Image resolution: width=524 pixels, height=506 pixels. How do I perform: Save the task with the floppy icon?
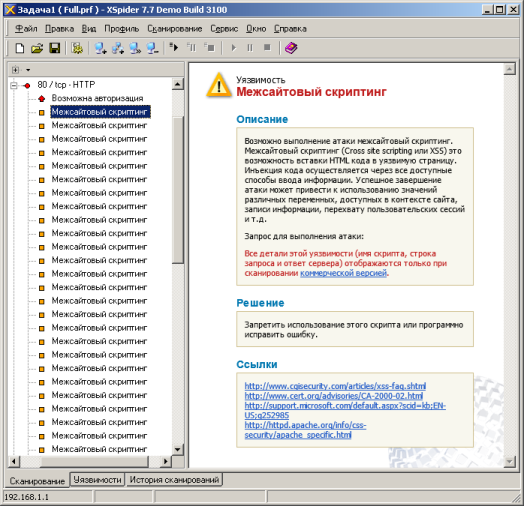coord(54,48)
